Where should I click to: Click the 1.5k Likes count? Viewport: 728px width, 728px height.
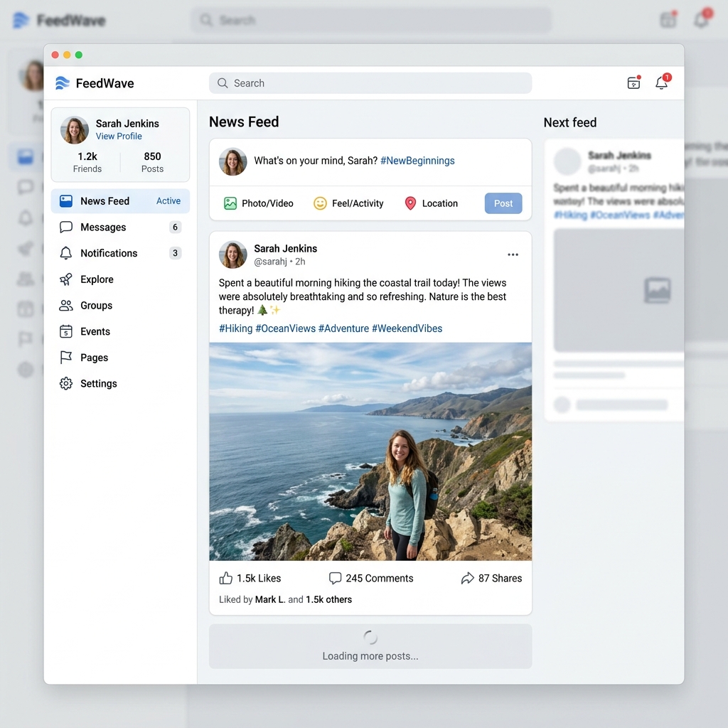coord(259,578)
